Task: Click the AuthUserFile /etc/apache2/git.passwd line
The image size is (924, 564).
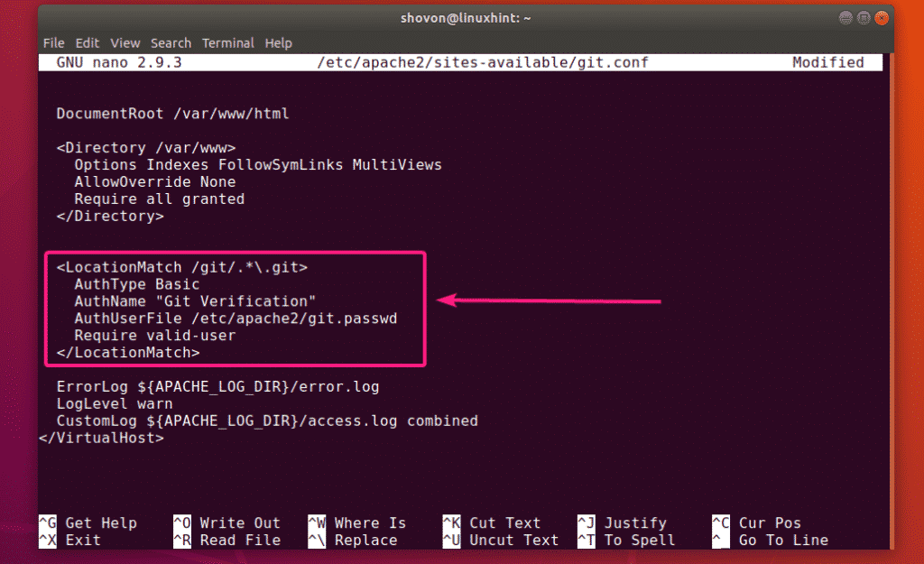Action: point(236,319)
